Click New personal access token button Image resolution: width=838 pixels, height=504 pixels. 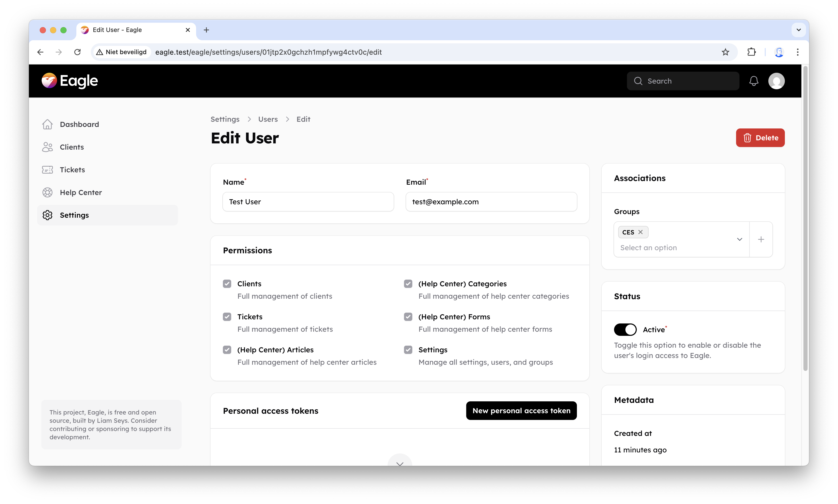521,411
